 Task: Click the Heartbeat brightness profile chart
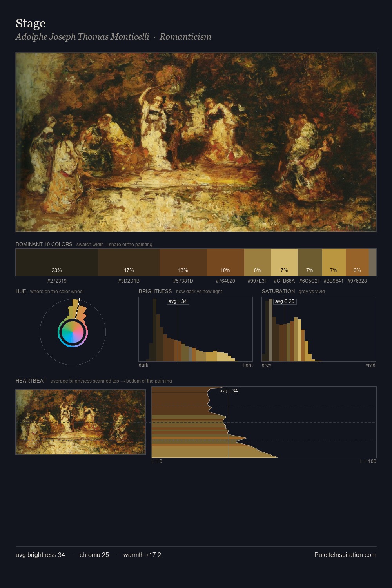[264, 422]
